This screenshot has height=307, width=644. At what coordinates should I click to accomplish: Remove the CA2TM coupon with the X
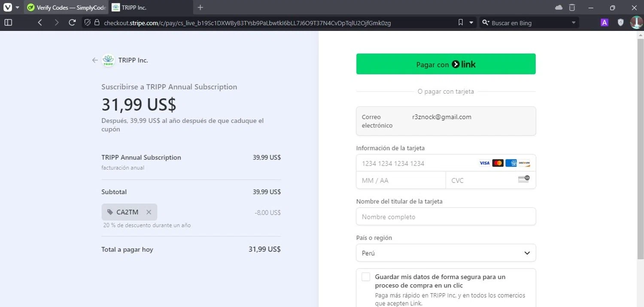149,212
